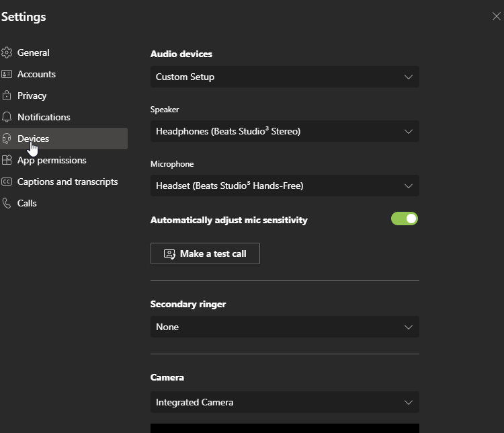Make a test call
504x433 pixels.
pyautogui.click(x=205, y=253)
